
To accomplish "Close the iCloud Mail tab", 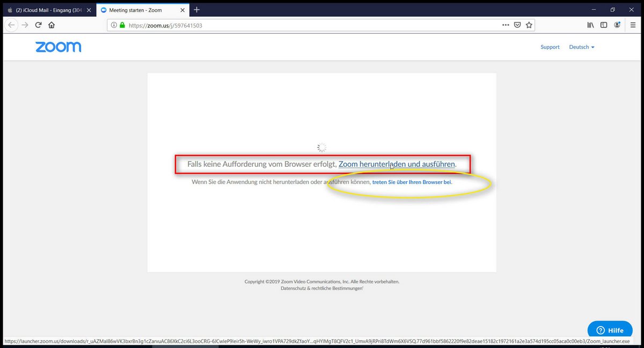I will tap(89, 10).
